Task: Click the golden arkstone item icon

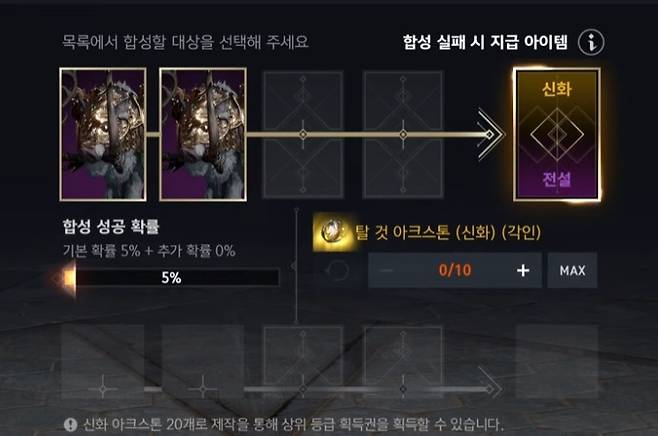Action: 334,232
